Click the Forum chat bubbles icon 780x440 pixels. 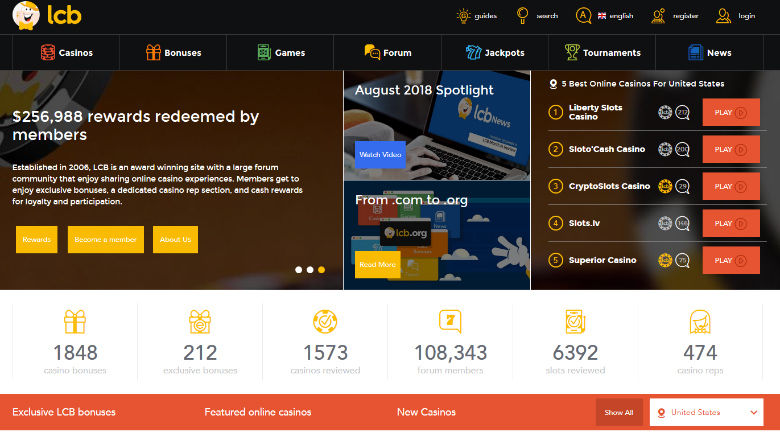click(x=372, y=52)
